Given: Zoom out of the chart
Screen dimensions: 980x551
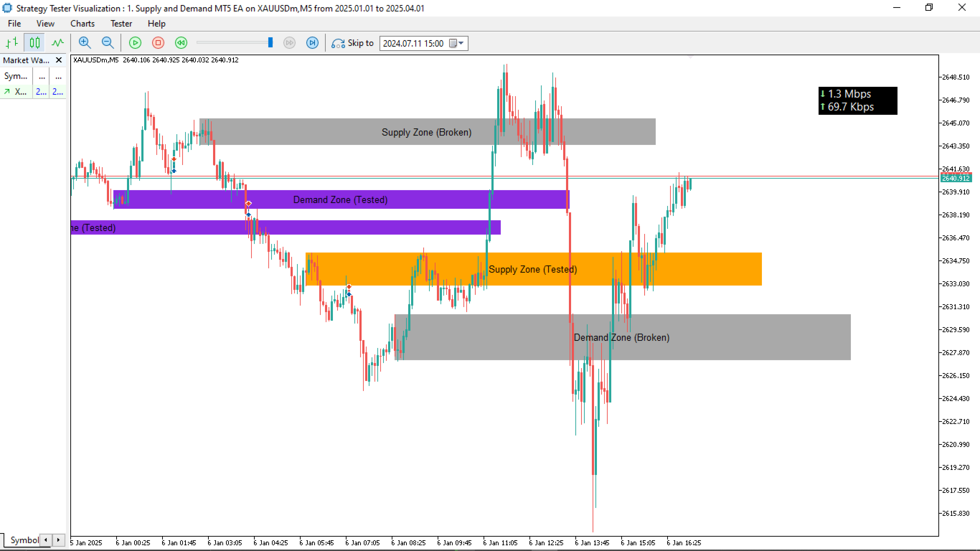Looking at the screenshot, I should (108, 43).
